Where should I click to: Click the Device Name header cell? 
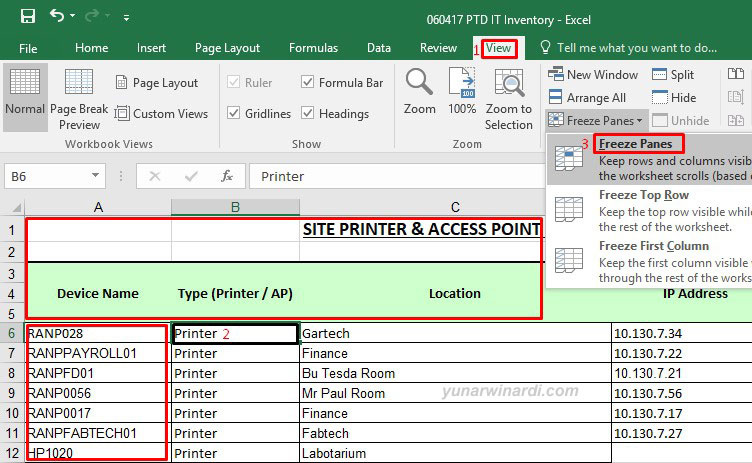(x=98, y=293)
